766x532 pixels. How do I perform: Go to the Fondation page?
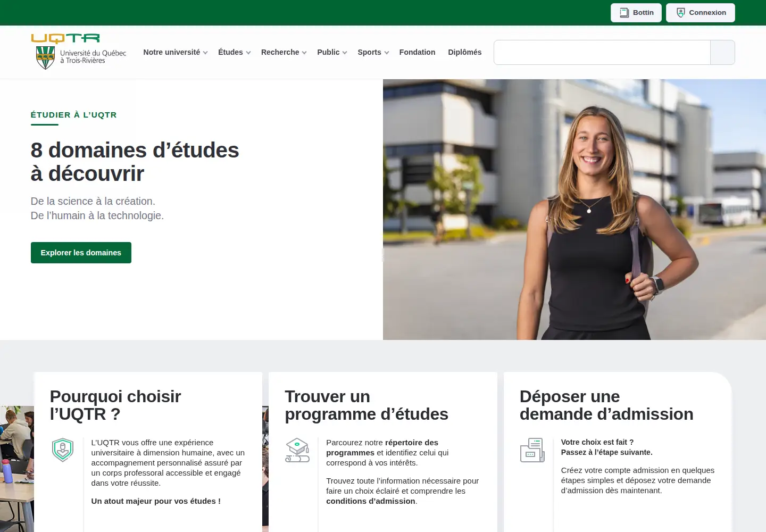417,52
